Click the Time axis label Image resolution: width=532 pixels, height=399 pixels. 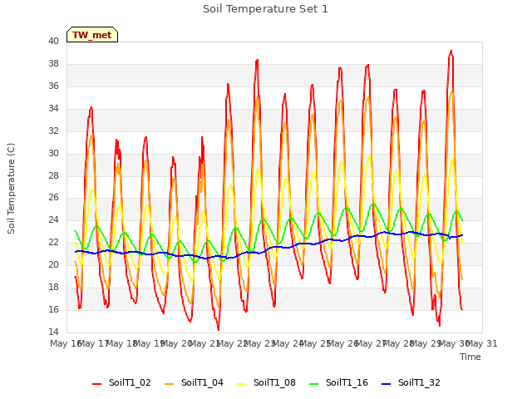[x=470, y=357]
